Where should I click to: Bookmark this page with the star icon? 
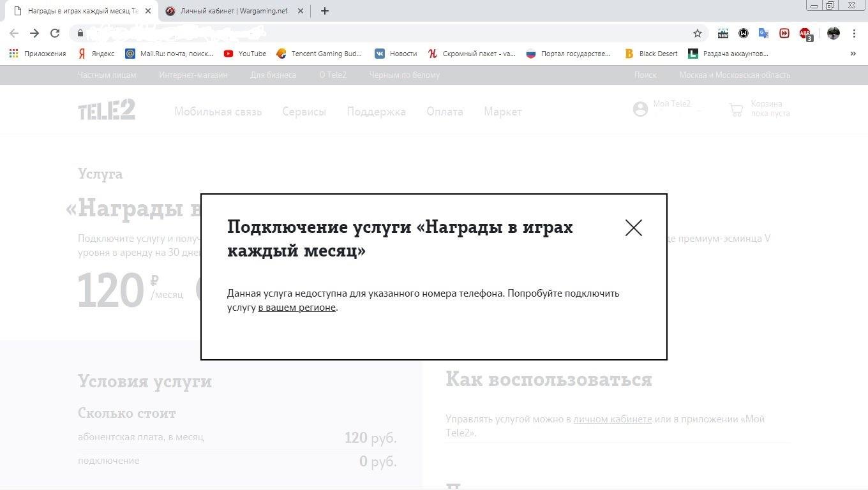click(x=698, y=33)
